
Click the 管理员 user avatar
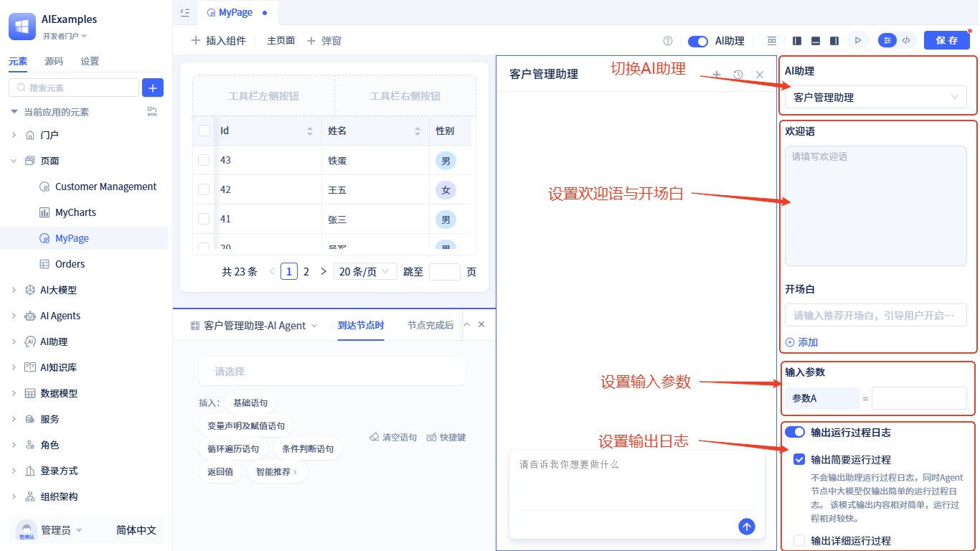[x=27, y=531]
